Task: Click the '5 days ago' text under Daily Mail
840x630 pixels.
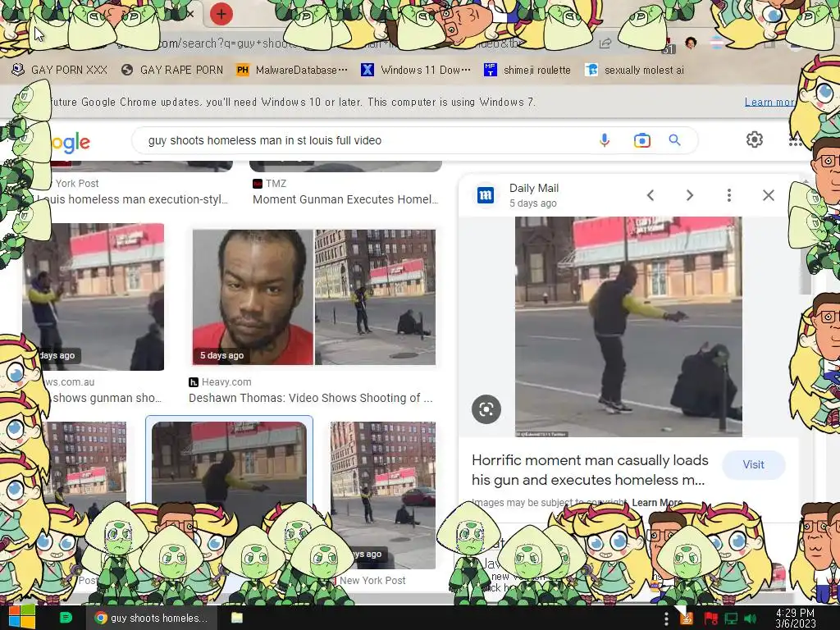Action: (x=533, y=203)
